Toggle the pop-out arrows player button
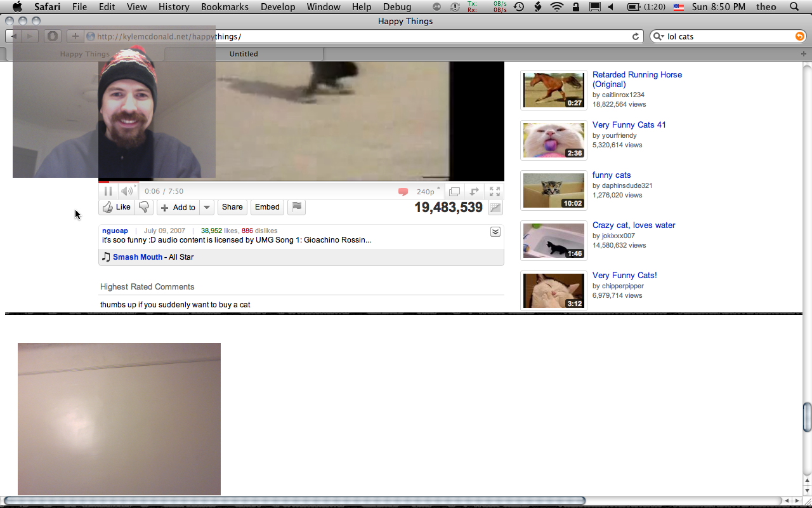The image size is (812, 508). coord(474,191)
